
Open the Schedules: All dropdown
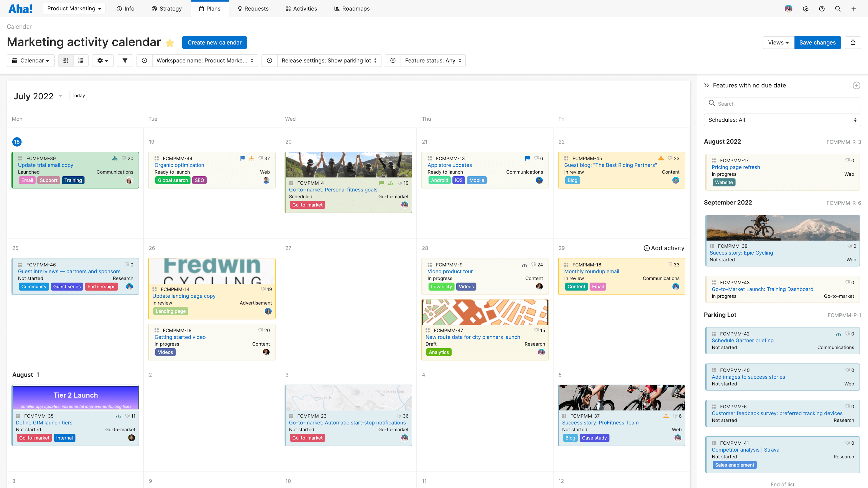coord(782,120)
